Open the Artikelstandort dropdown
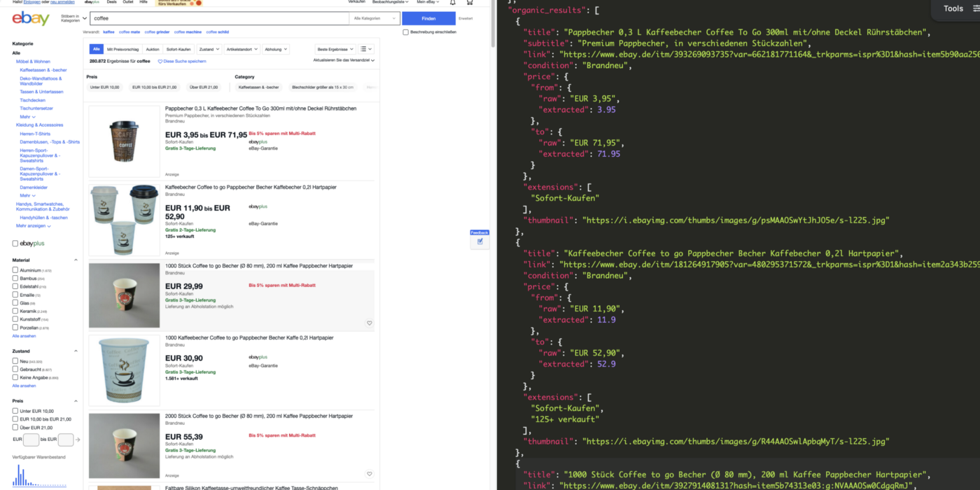Image resolution: width=980 pixels, height=490 pixels. click(x=242, y=50)
